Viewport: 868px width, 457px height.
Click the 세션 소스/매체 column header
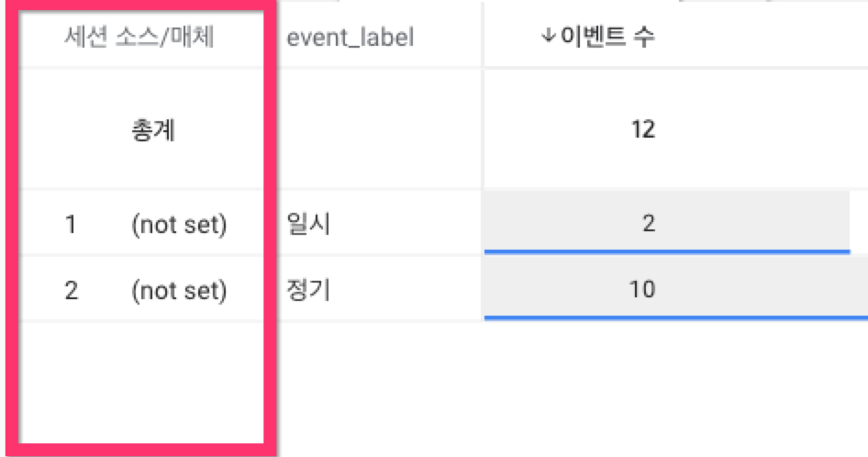(x=139, y=37)
